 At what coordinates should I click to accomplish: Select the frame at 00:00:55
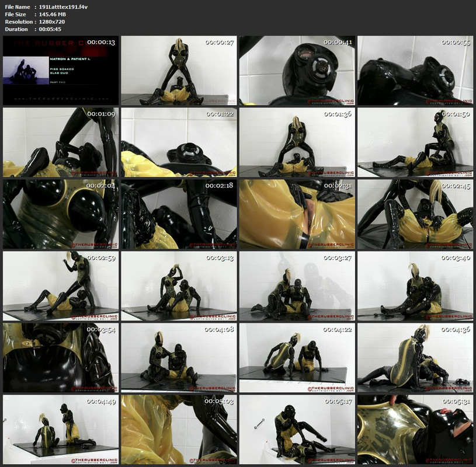coord(415,71)
